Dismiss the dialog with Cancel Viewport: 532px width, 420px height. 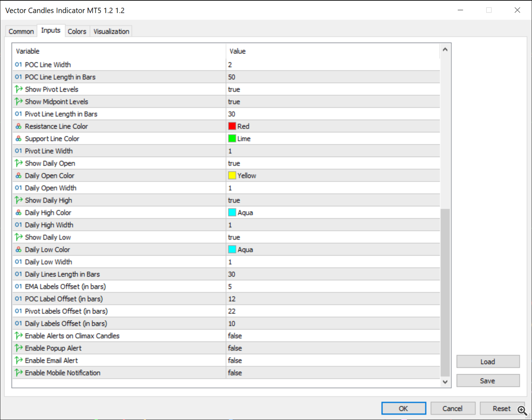(x=453, y=408)
